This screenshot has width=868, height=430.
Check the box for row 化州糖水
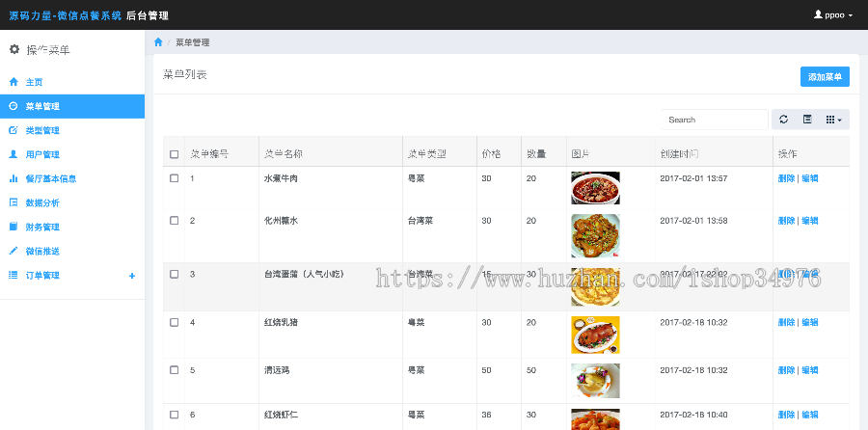coord(174,220)
